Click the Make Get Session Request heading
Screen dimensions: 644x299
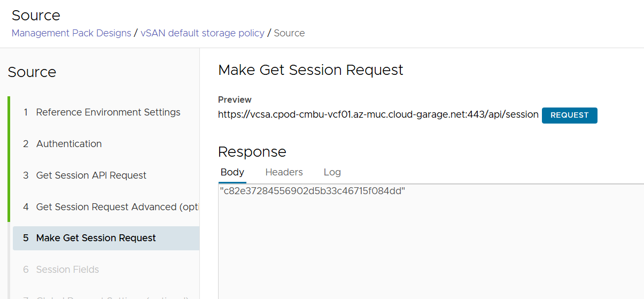click(x=311, y=70)
